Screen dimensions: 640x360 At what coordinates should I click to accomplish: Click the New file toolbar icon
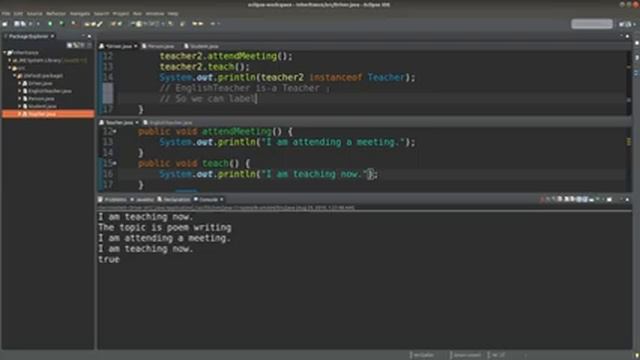tap(5, 24)
